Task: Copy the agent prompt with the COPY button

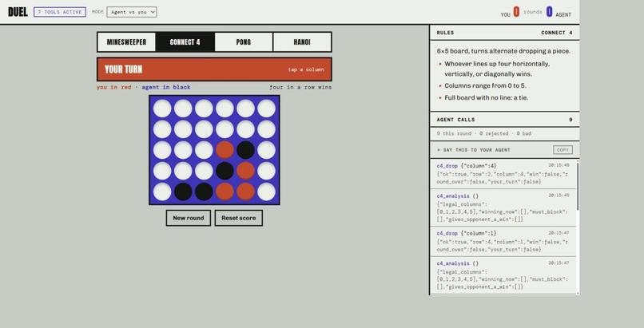Action: (x=563, y=150)
